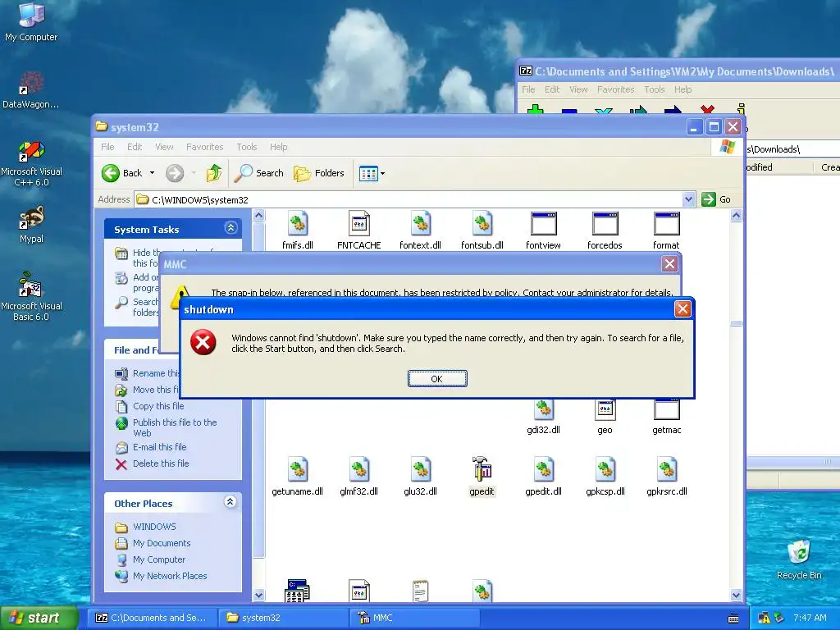Collapse the Other Places panel
840x630 pixels.
230,502
